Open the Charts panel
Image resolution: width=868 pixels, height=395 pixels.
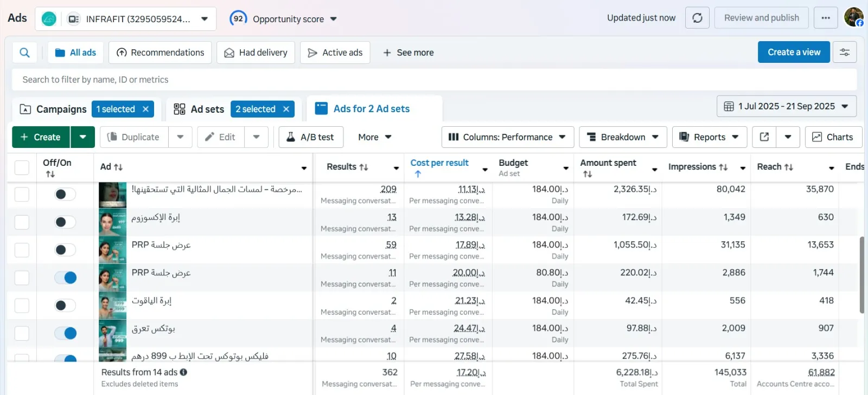click(833, 137)
